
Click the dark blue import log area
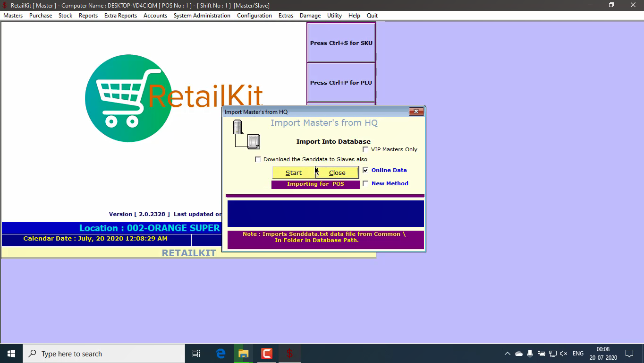pos(326,214)
